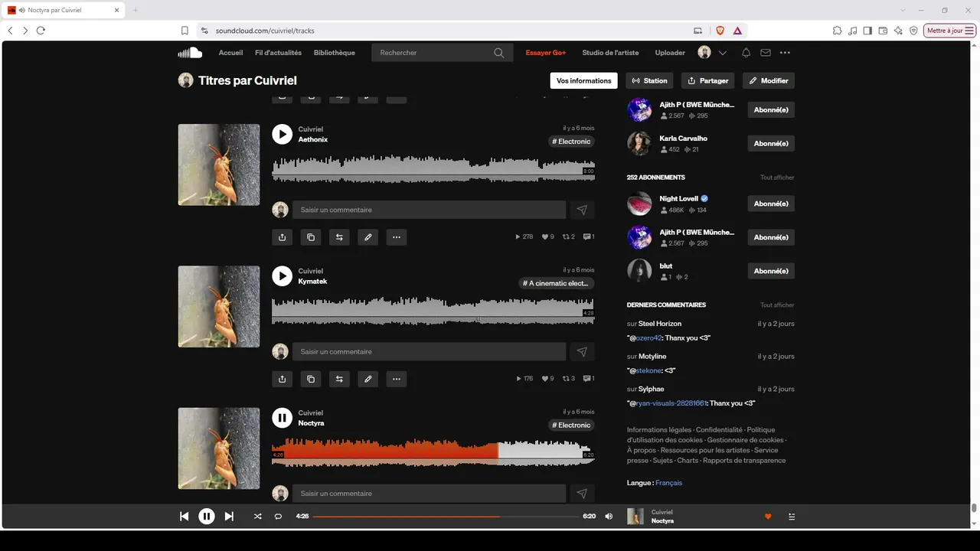Share the Kymatek track

point(283,379)
